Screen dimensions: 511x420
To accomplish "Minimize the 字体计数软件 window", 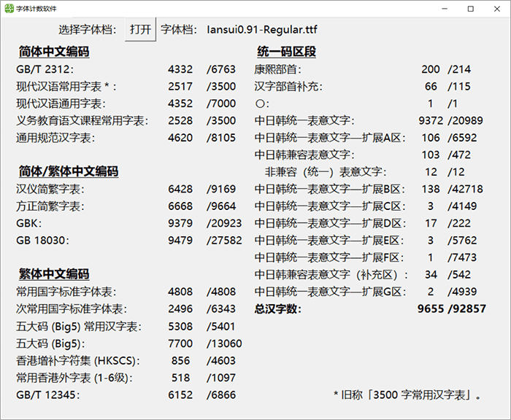I will [445, 9].
